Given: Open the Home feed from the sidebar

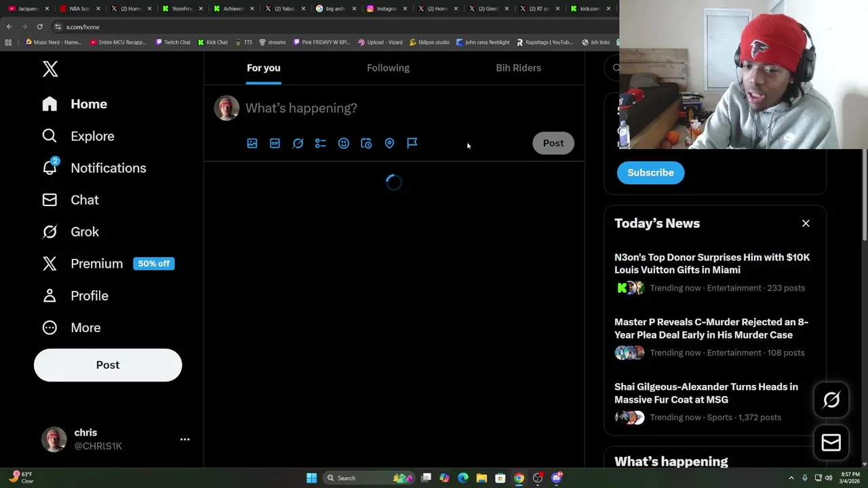Looking at the screenshot, I should pos(75,104).
